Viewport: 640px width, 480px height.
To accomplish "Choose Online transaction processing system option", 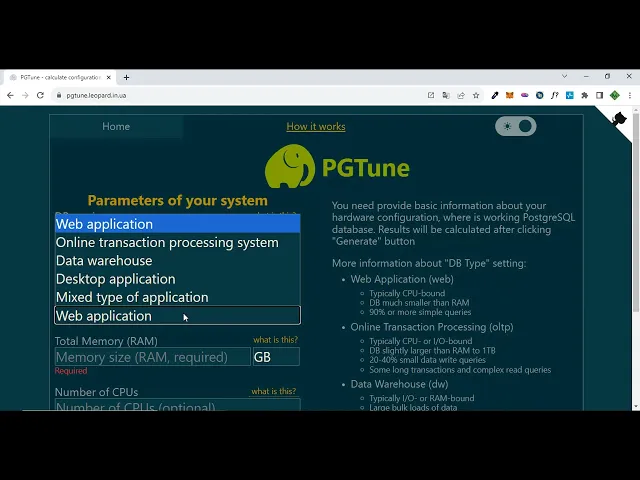I will [x=178, y=242].
